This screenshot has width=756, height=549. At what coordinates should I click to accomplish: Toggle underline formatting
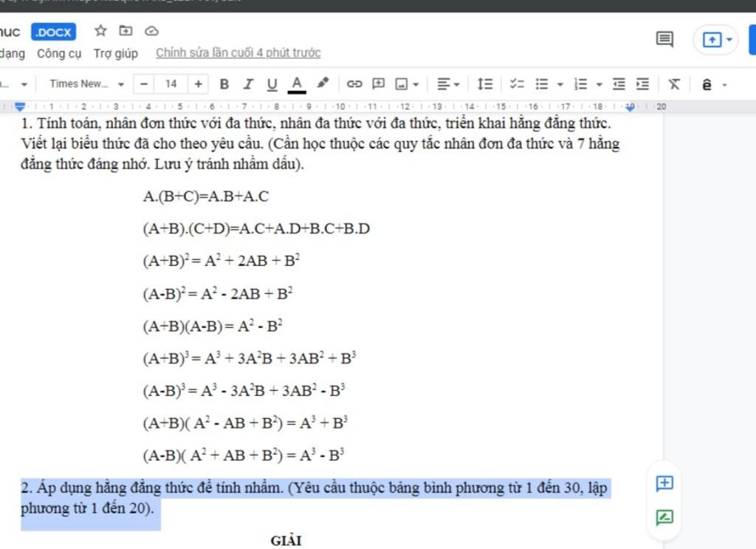272,84
